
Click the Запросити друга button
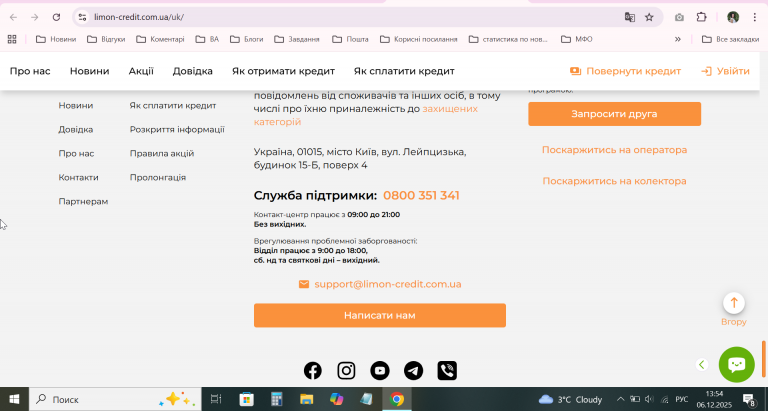tap(614, 114)
